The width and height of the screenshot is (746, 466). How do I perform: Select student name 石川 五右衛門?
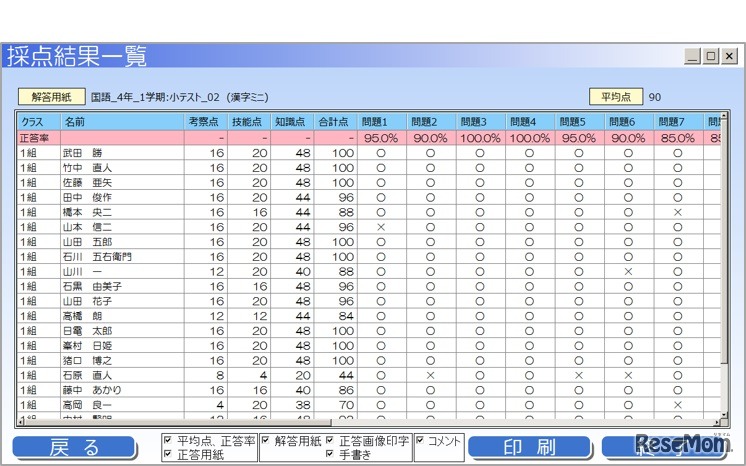(x=98, y=257)
